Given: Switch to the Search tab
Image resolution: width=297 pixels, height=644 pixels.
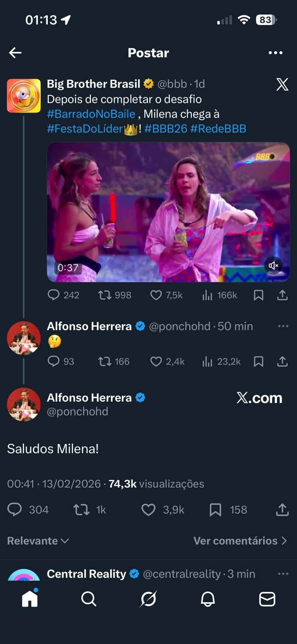Looking at the screenshot, I should [89, 599].
